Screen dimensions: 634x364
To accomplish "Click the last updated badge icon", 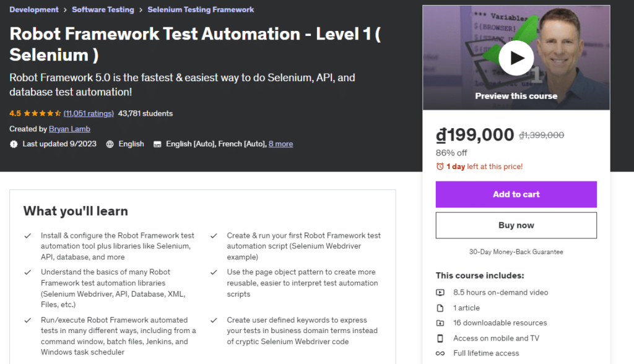I will tap(14, 144).
